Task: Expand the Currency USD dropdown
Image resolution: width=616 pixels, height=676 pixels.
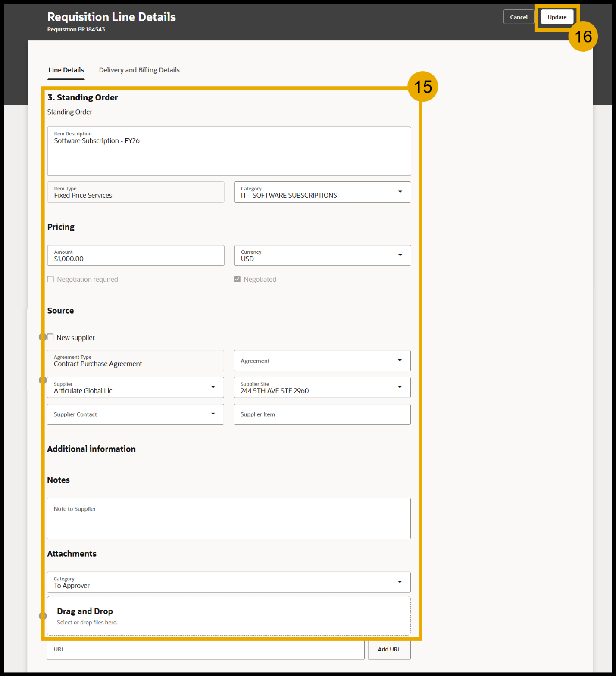Action: click(x=322, y=255)
